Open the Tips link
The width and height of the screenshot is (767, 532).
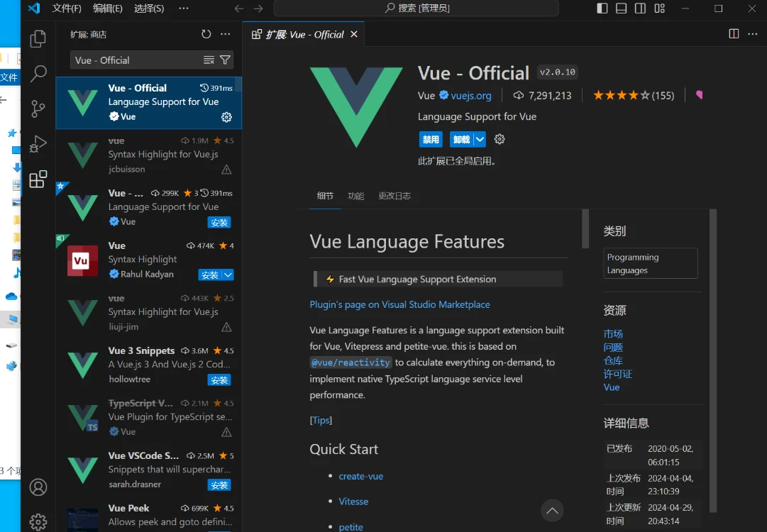point(321,420)
